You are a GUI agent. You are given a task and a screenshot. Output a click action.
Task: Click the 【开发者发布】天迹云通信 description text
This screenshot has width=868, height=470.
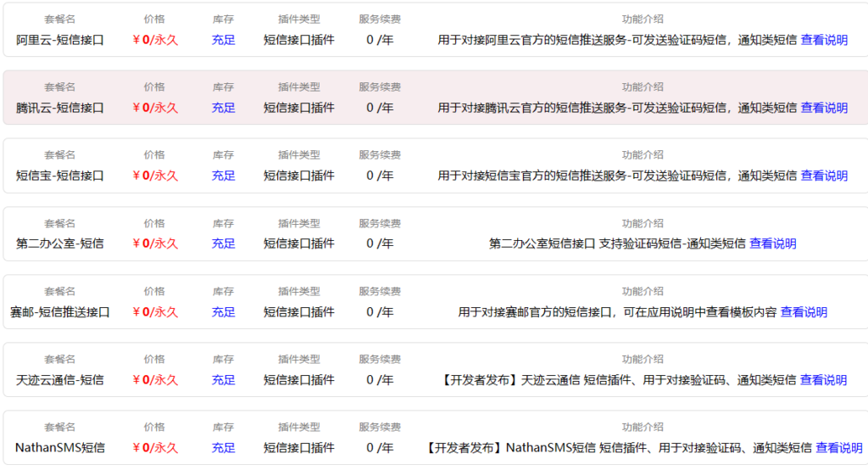[617, 380]
